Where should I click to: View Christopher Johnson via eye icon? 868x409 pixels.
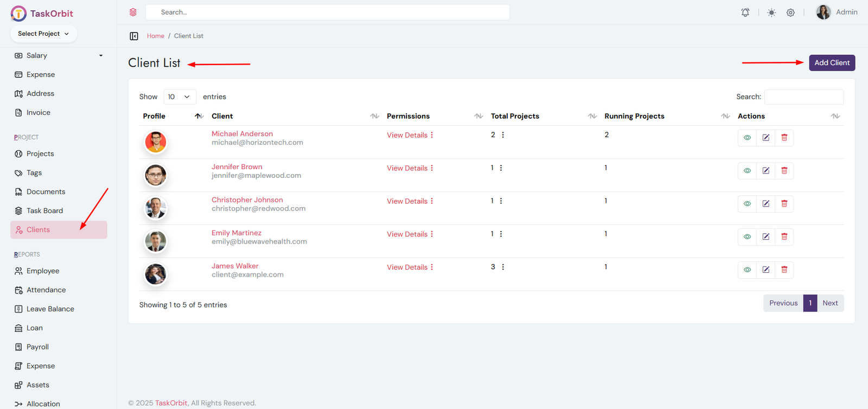click(x=747, y=204)
